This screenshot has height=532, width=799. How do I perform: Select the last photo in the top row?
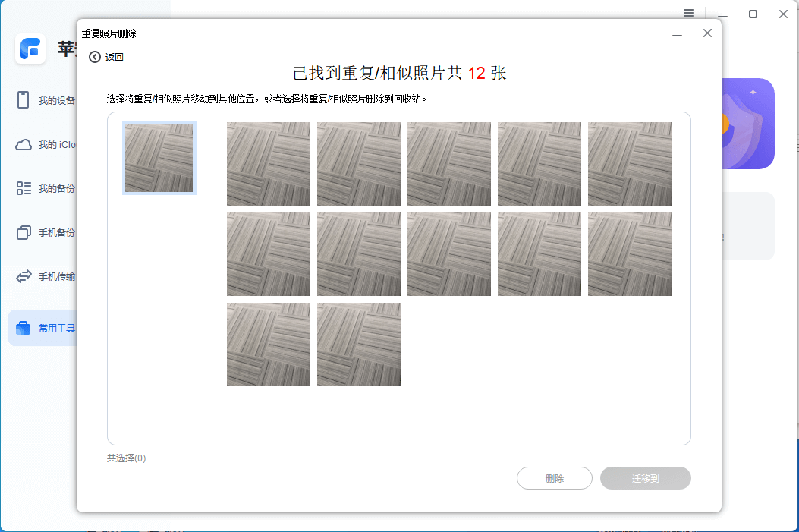coord(629,164)
